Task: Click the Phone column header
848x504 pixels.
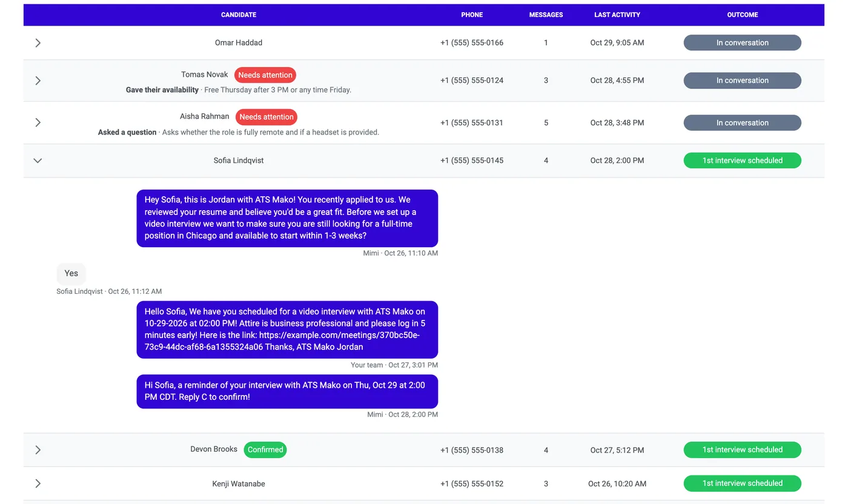Action: [472, 15]
